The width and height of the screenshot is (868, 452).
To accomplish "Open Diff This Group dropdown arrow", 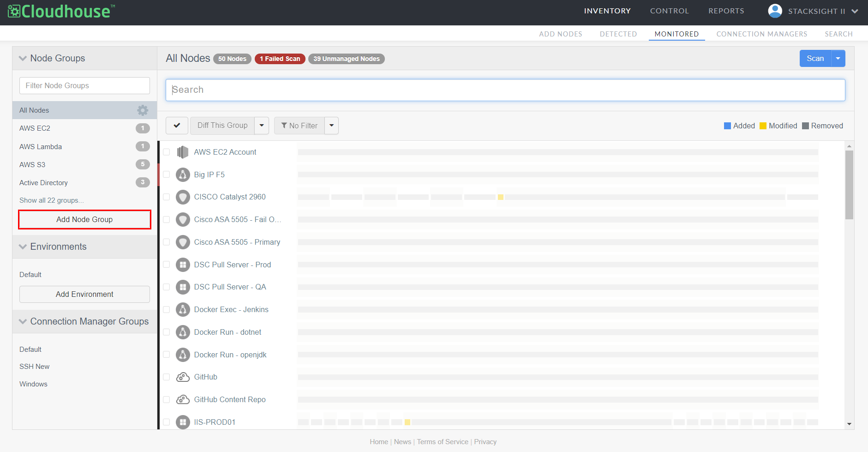I will [262, 126].
